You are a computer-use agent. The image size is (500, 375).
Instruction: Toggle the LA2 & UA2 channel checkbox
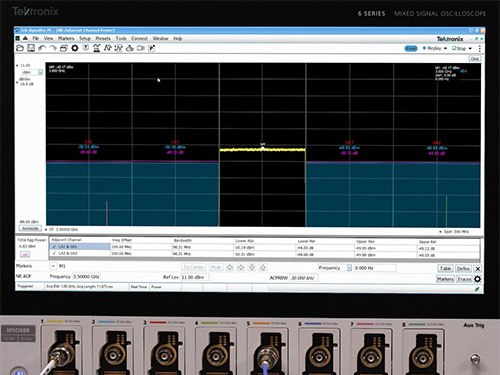tap(54, 253)
